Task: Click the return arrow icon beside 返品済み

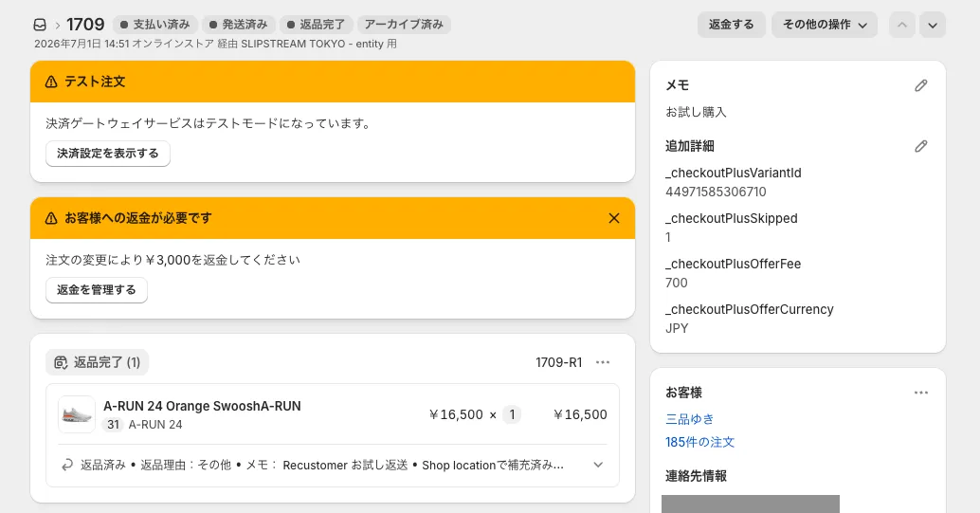Action: click(x=67, y=465)
